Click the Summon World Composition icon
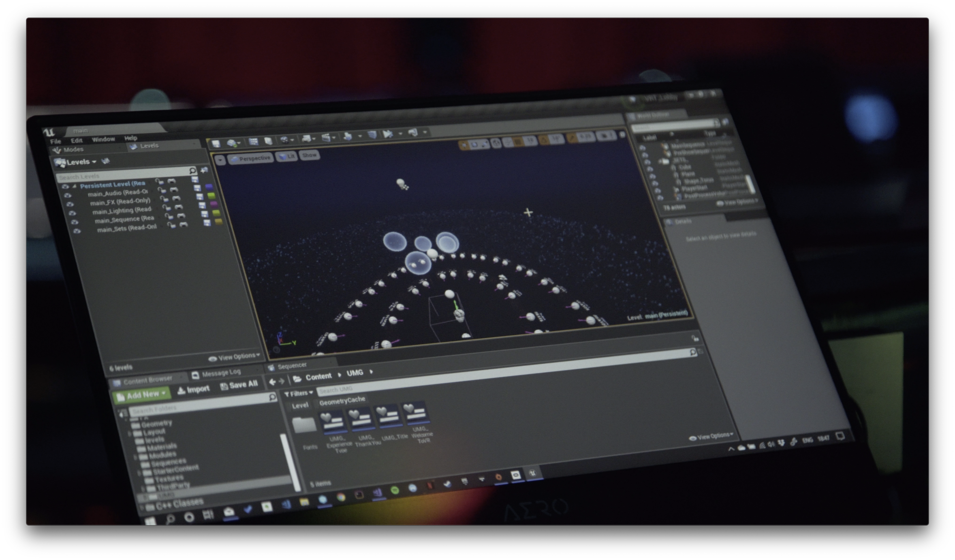The height and width of the screenshot is (560, 955). click(106, 161)
